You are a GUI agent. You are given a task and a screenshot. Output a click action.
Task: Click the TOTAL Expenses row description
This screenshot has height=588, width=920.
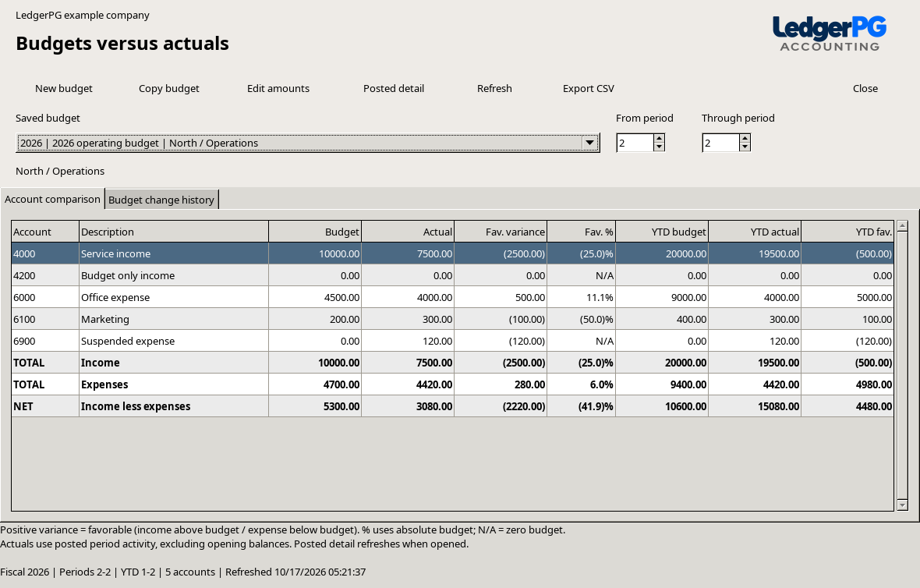pyautogui.click(x=174, y=384)
